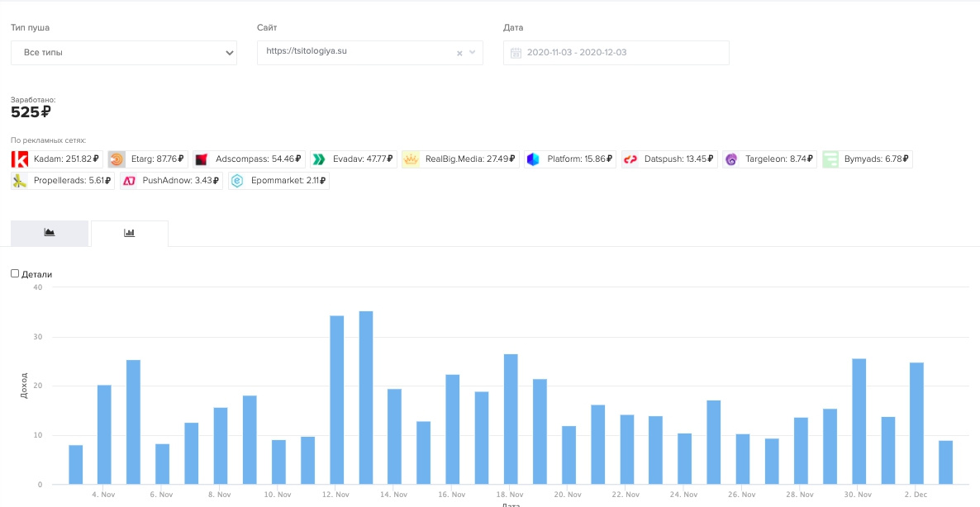Open the Тип пуша dropdown
The width and height of the screenshot is (980, 507).
[124, 53]
